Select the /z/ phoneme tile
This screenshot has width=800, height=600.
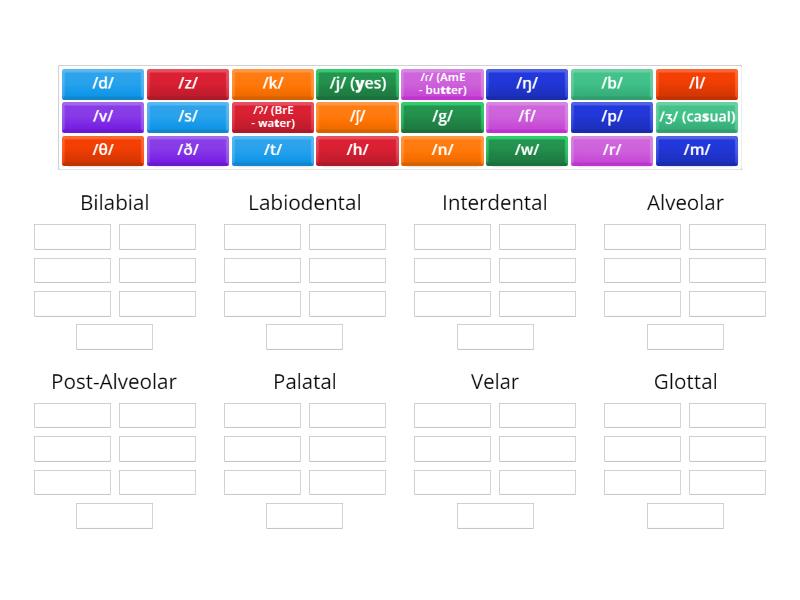[188, 84]
